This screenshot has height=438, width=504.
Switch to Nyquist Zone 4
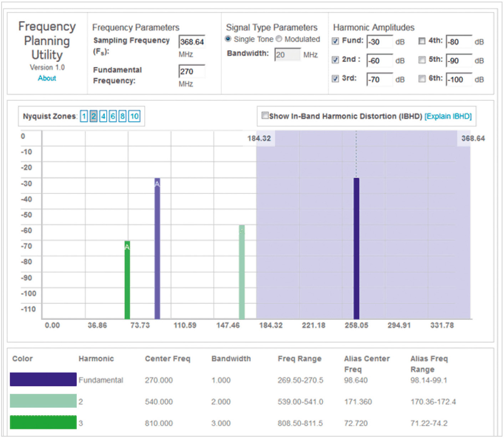[103, 116]
